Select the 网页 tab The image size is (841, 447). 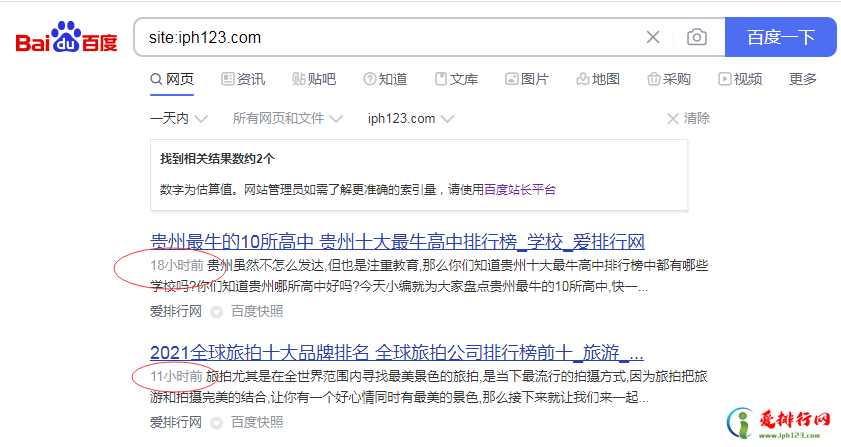(172, 79)
